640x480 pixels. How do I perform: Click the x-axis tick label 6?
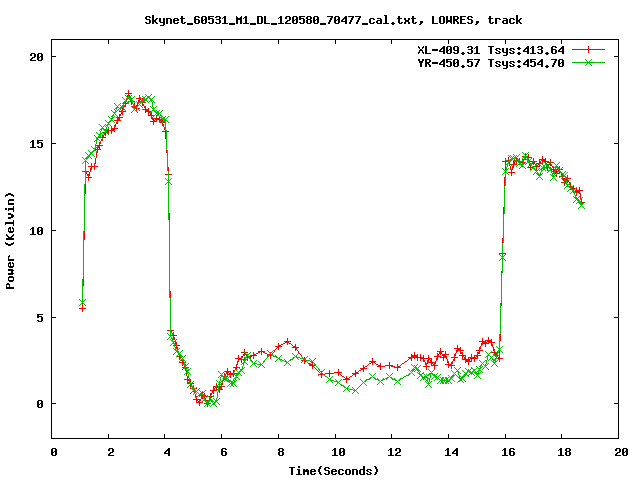point(224,452)
